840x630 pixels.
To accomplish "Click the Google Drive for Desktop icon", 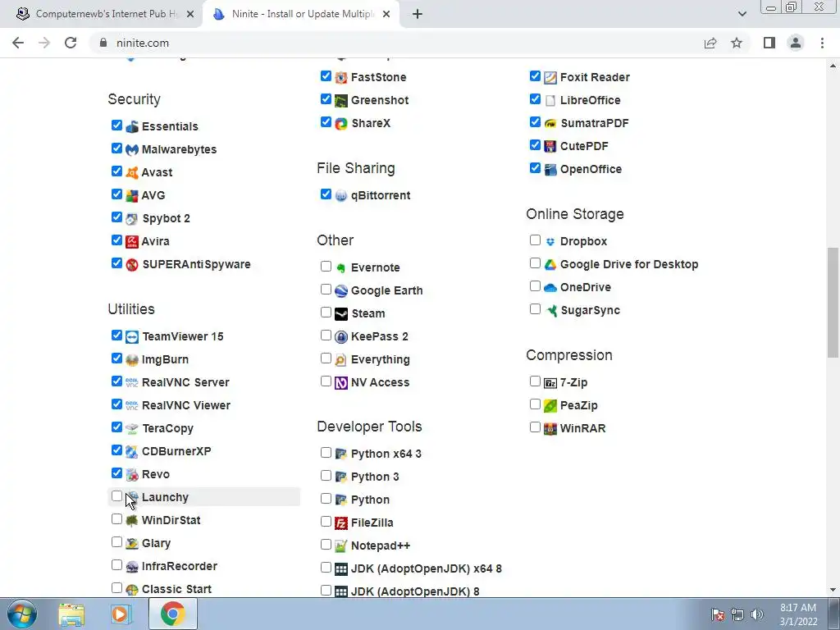I will [550, 265].
